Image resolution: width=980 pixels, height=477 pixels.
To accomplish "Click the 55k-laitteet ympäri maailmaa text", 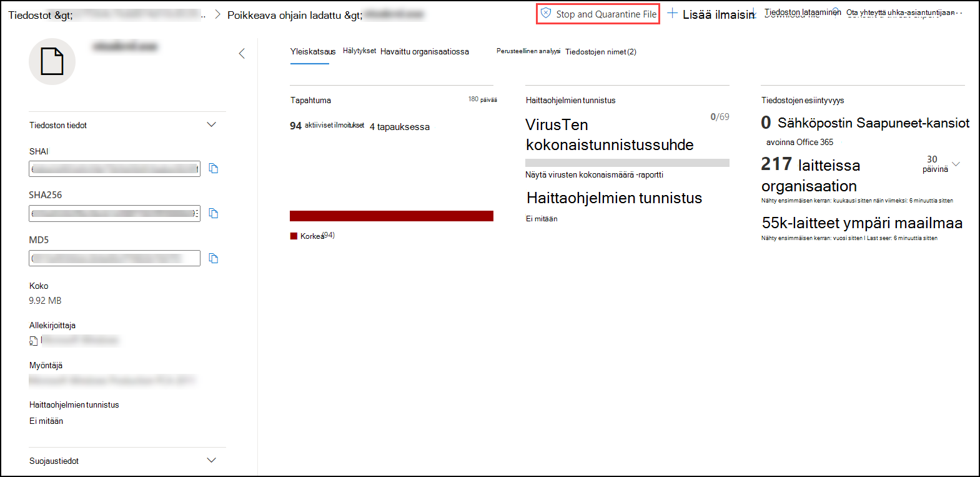I will click(x=862, y=223).
